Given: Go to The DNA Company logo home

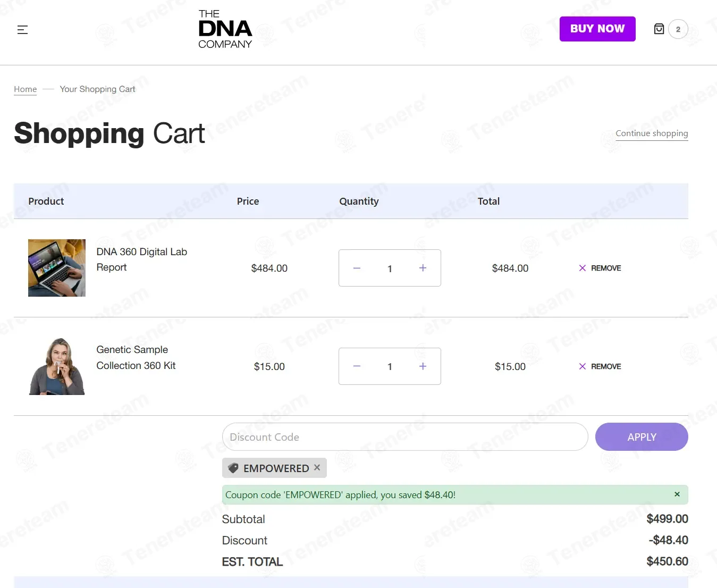Looking at the screenshot, I should point(225,29).
